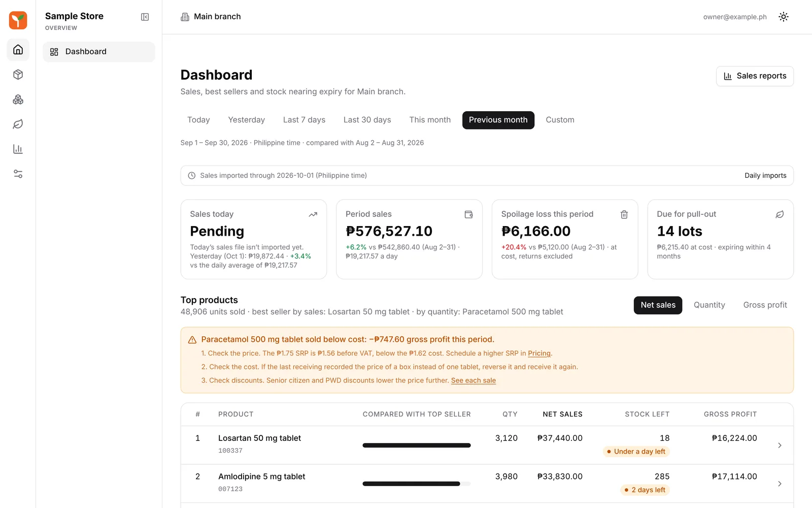Select the Last 7 days range
The width and height of the screenshot is (812, 508).
[x=304, y=120]
